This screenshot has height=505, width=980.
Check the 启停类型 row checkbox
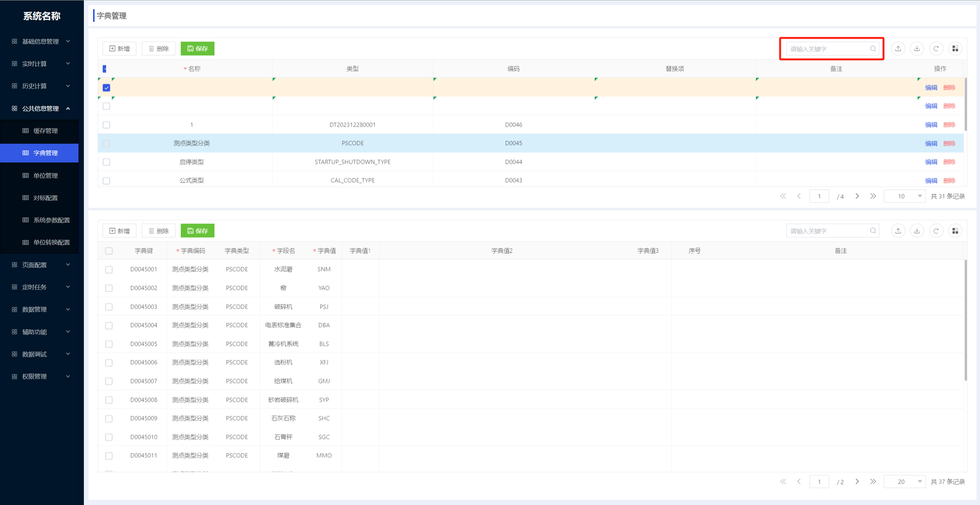106,162
